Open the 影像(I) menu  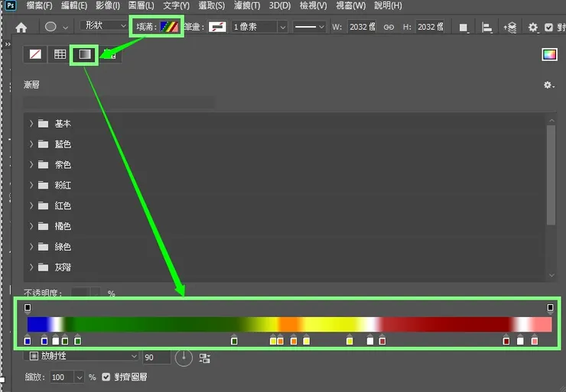(108, 6)
